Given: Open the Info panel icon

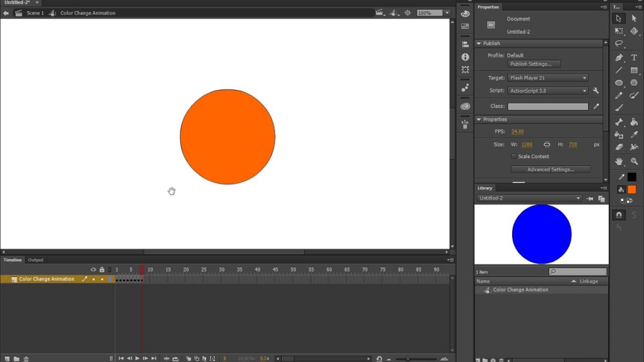Looking at the screenshot, I should [465, 57].
